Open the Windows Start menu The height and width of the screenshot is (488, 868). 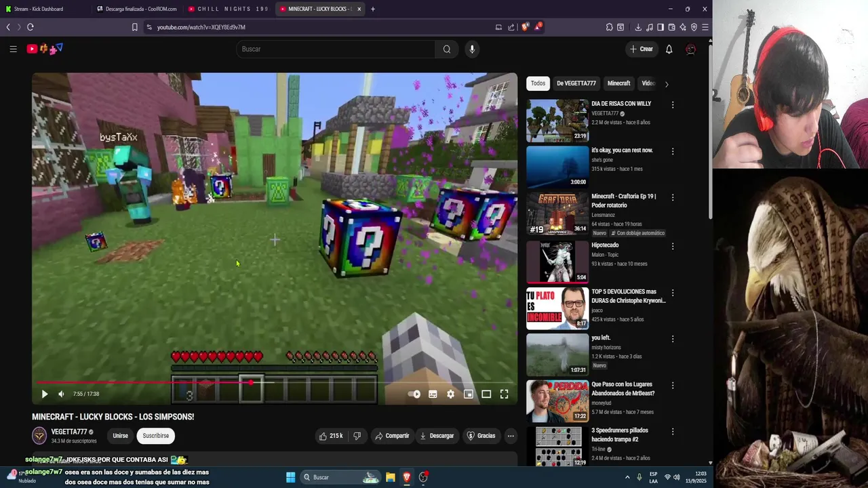(290, 477)
